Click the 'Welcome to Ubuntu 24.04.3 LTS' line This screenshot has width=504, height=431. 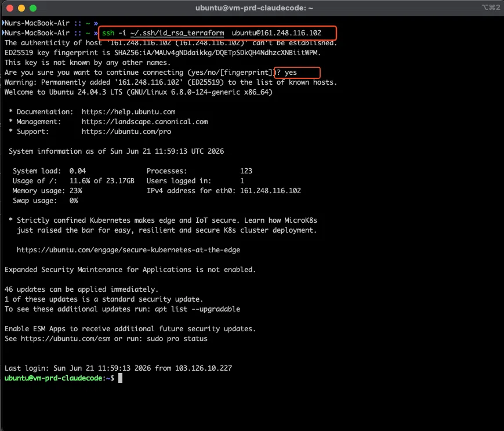coord(139,92)
